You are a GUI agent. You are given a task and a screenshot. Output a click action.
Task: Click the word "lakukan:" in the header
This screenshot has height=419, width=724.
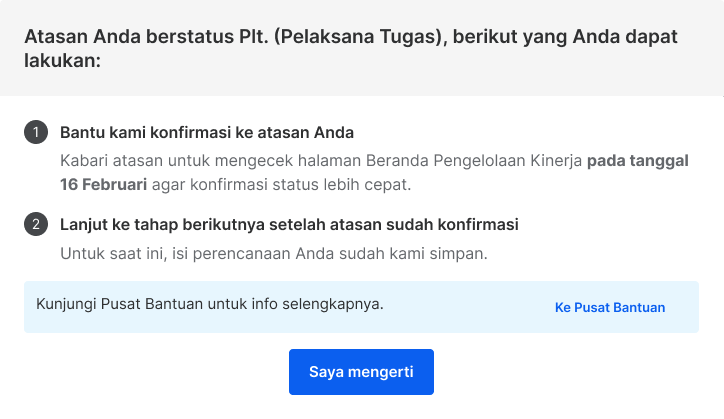coord(62,61)
